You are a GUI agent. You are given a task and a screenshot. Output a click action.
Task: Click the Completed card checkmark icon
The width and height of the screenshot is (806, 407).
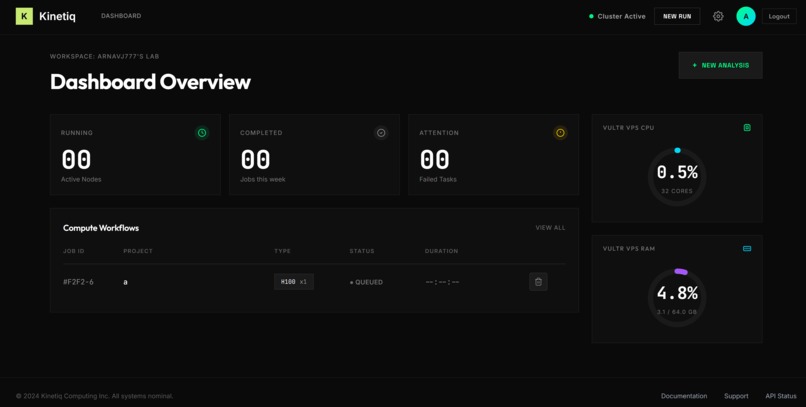point(381,133)
